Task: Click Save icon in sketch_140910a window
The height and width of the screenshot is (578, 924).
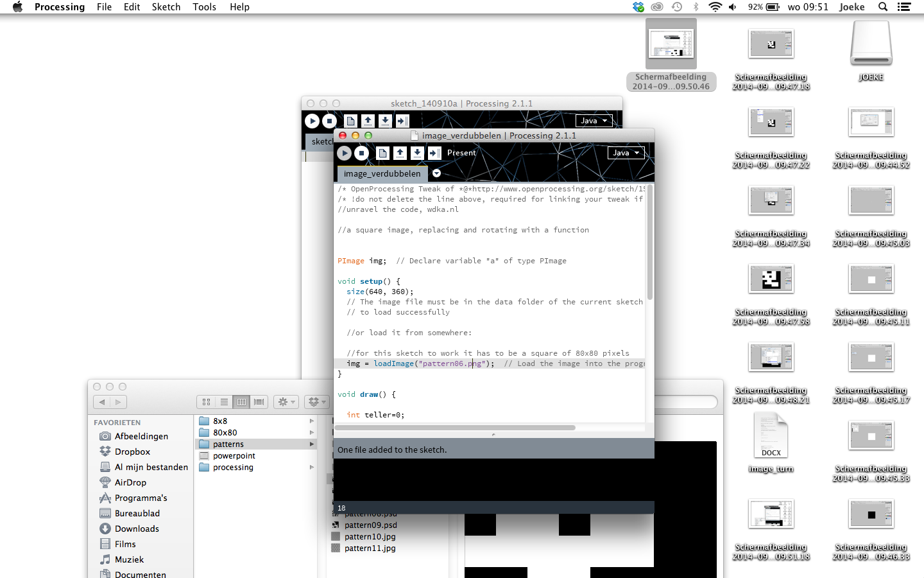Action: point(385,121)
